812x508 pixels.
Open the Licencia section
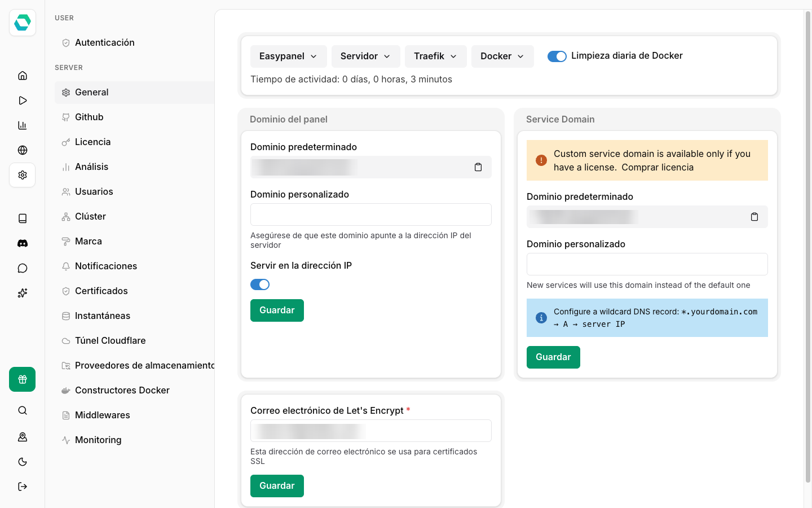click(x=134, y=142)
